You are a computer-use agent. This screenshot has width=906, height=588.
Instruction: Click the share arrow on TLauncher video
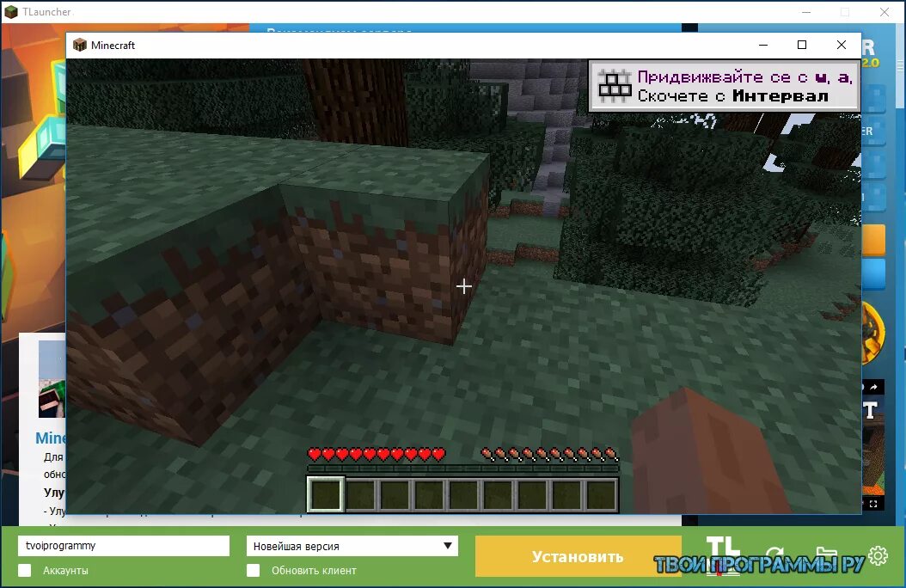(x=873, y=387)
